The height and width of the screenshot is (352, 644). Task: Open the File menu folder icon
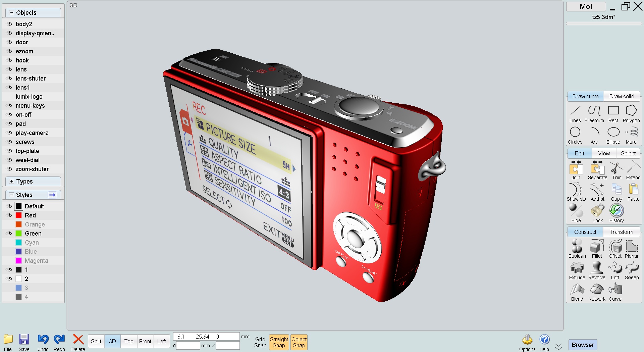click(8, 342)
